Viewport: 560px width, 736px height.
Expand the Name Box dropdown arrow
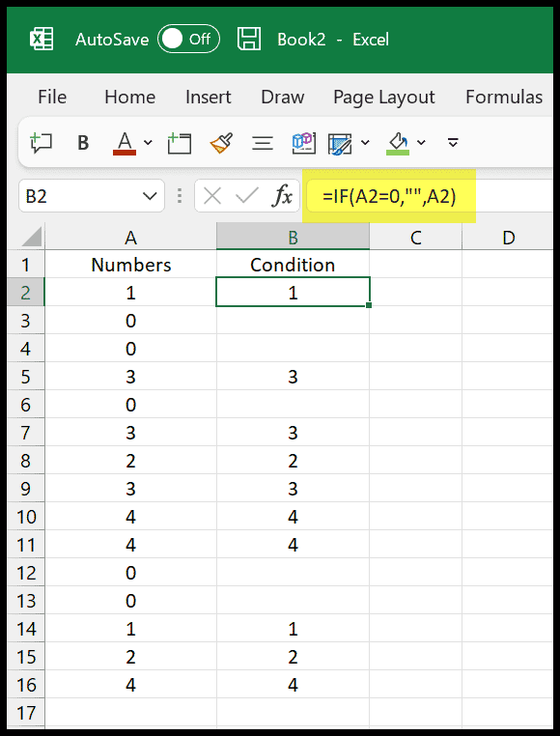tap(150, 196)
